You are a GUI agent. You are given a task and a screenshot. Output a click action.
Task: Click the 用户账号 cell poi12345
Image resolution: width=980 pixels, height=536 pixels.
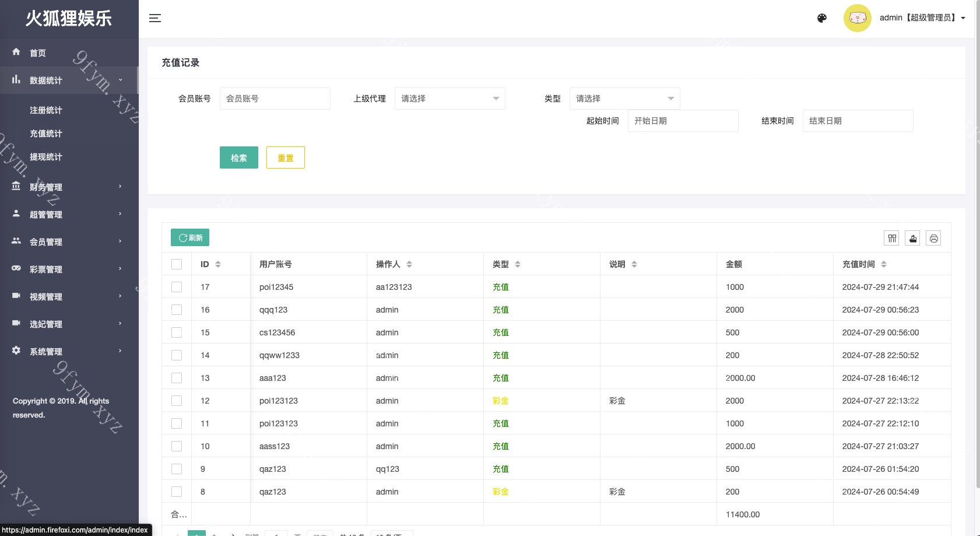(x=276, y=287)
